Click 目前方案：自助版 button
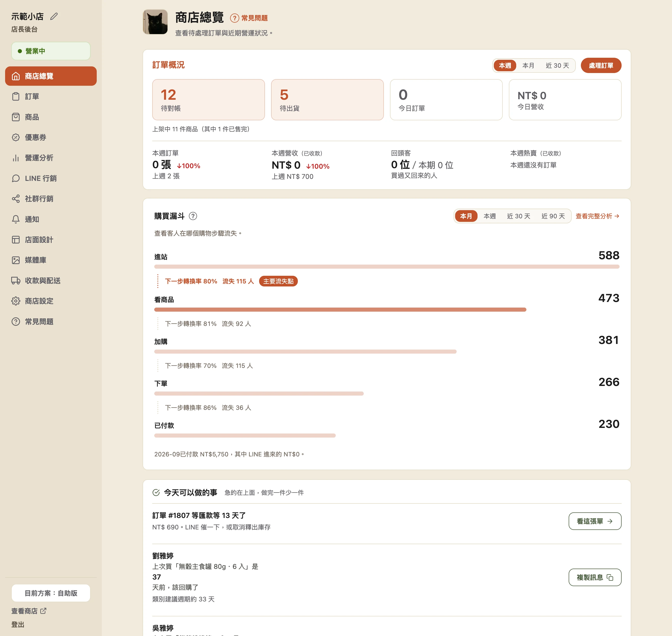Screen dimensions: 672x636 click(x=51, y=593)
